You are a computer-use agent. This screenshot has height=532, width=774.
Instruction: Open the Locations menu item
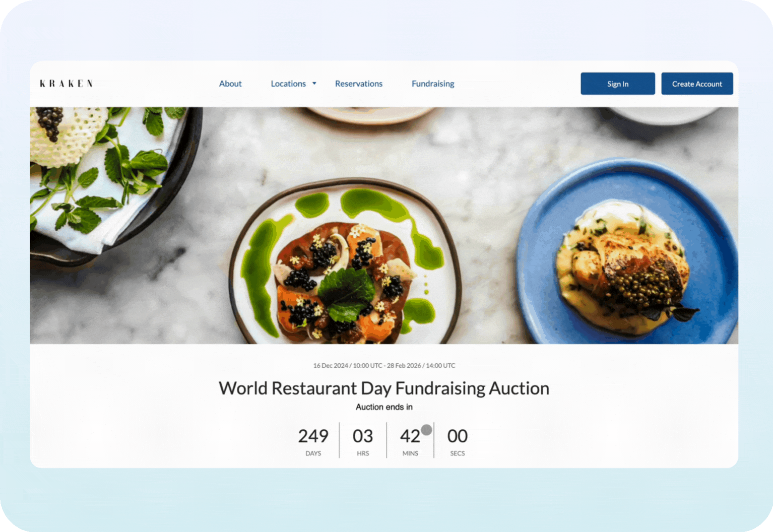288,84
